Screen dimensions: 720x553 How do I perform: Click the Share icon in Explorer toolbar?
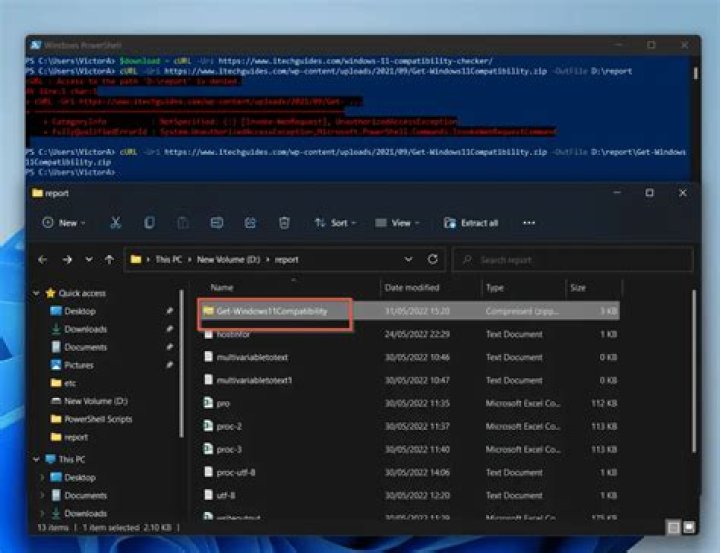[x=251, y=223]
